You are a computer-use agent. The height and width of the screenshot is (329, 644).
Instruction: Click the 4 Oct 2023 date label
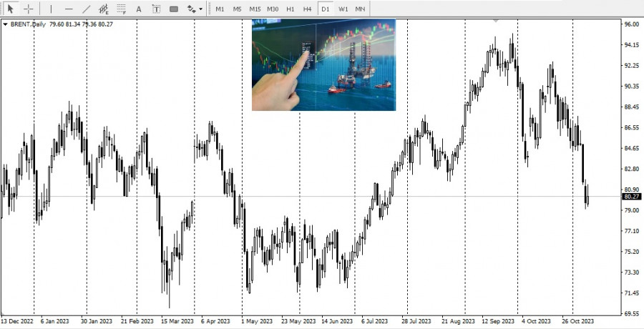click(x=536, y=321)
